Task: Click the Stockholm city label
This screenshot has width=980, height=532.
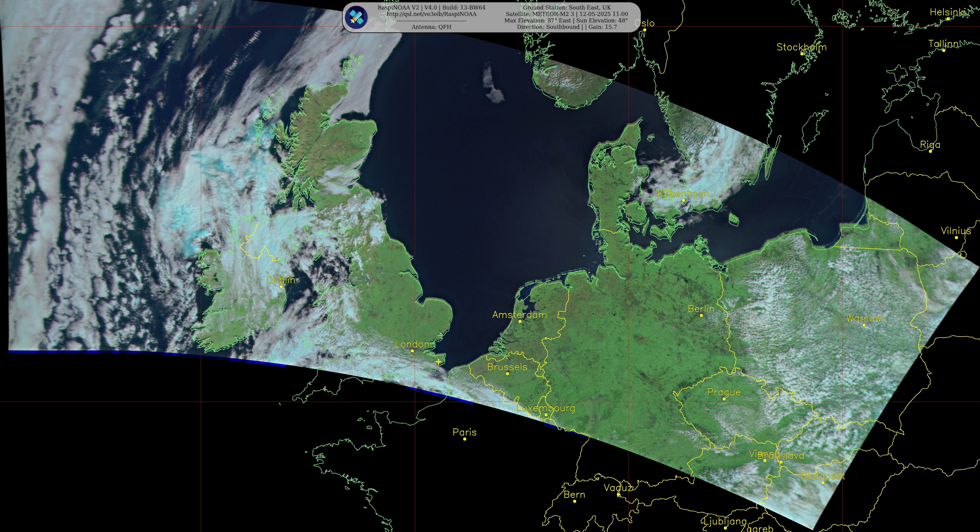Action: click(802, 47)
